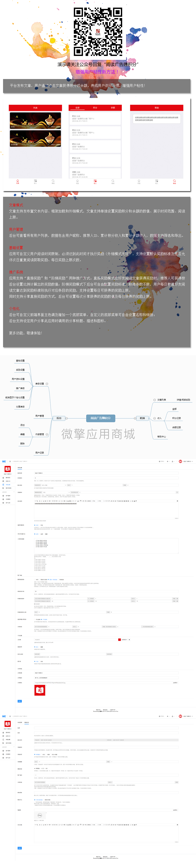Select the 前端显示个性化设置 node

click(15, 398)
